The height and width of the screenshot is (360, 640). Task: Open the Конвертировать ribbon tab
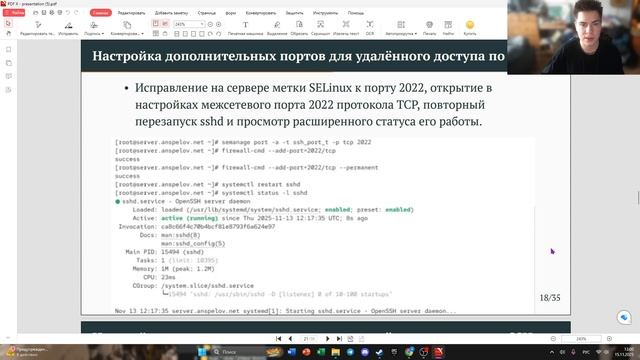tap(261, 13)
